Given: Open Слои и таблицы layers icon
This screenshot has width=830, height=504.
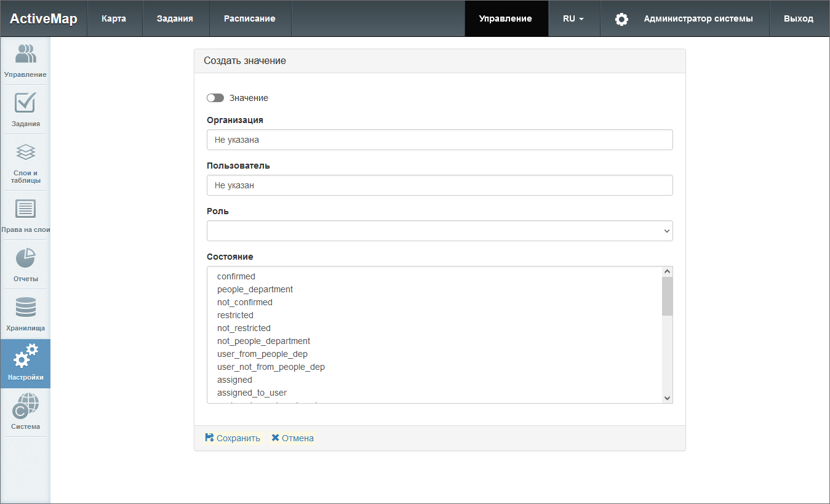Looking at the screenshot, I should [25, 153].
